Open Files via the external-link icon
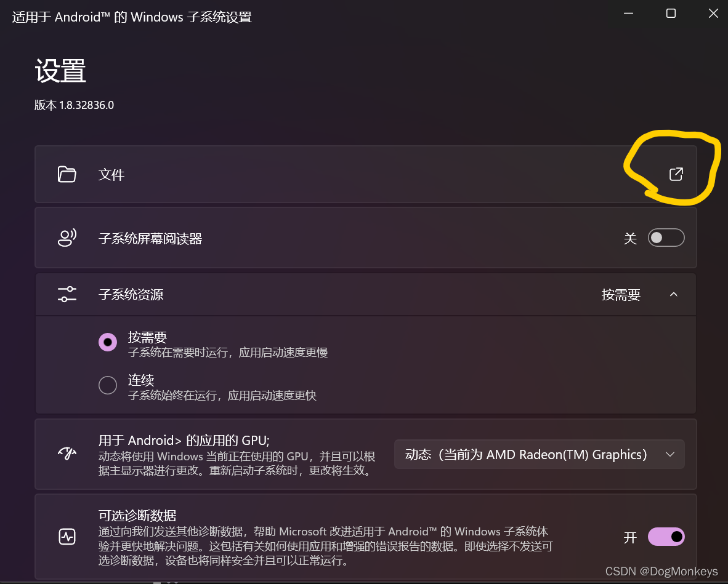This screenshot has width=728, height=584. (676, 174)
